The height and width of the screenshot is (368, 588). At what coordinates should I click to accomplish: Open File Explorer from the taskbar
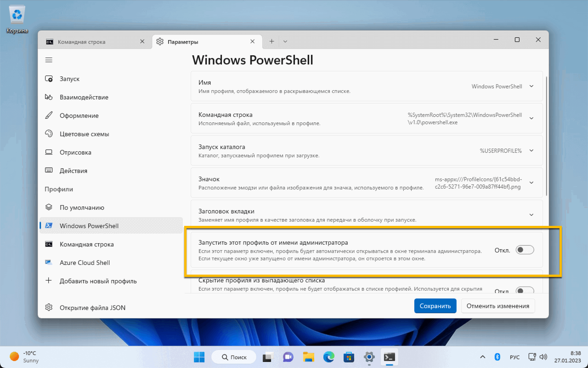click(308, 357)
